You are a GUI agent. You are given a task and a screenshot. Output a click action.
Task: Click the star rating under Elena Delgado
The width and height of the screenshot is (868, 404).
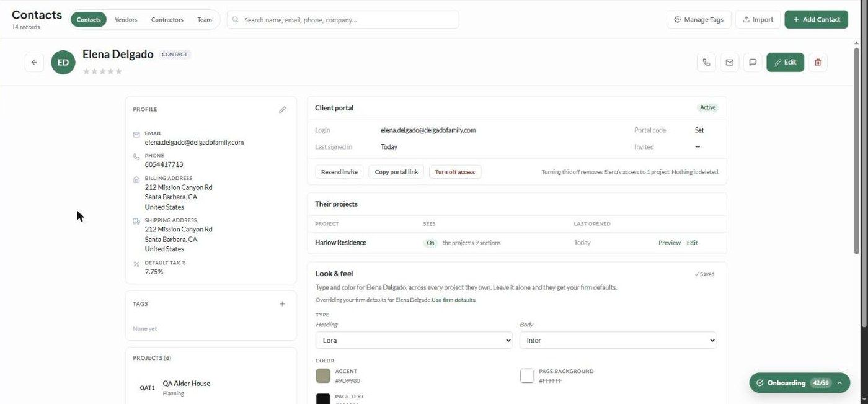102,71
